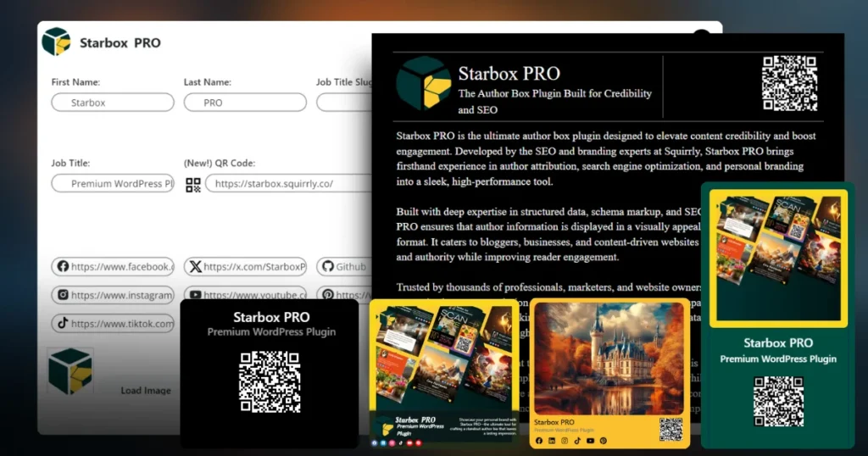Click the Starbox PRO title on the green card

click(x=778, y=342)
